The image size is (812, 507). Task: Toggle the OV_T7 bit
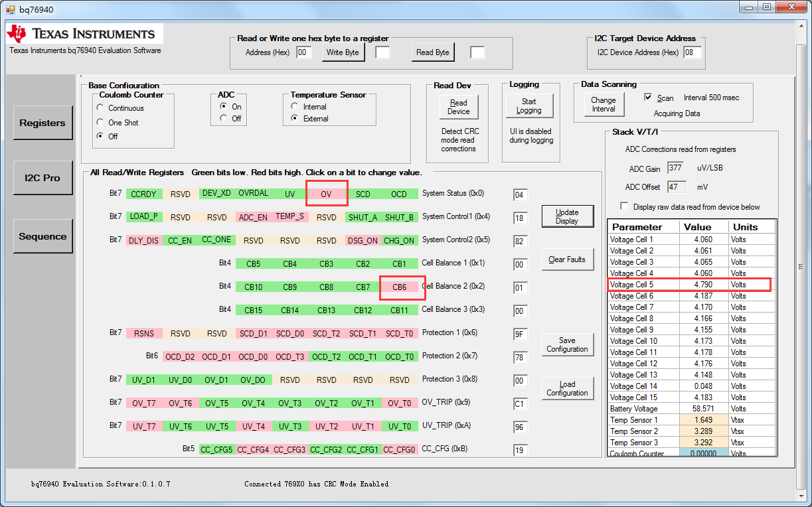(x=144, y=403)
